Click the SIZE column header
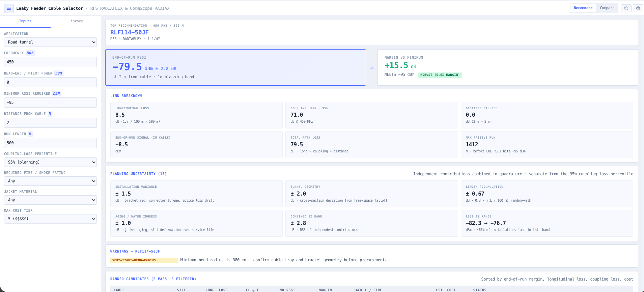Viewport: 644px width, 292px height. (181, 290)
